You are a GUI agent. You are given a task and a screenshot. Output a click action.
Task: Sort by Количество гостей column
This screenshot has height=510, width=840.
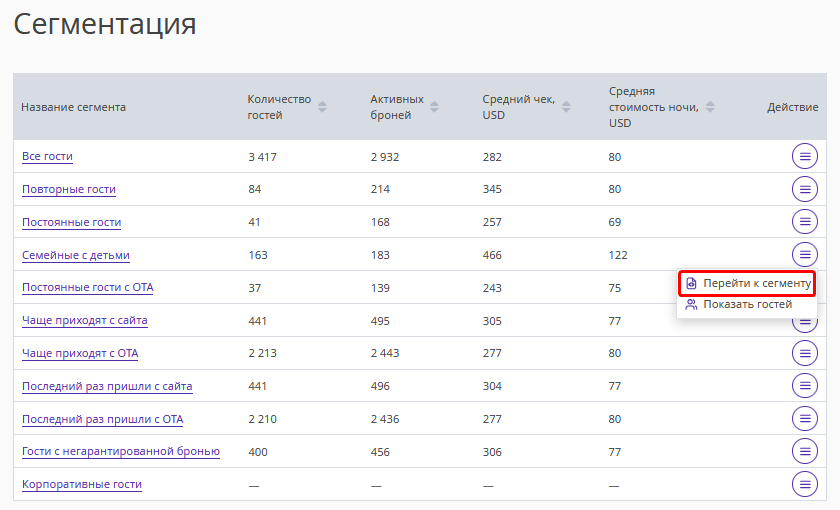[x=322, y=107]
